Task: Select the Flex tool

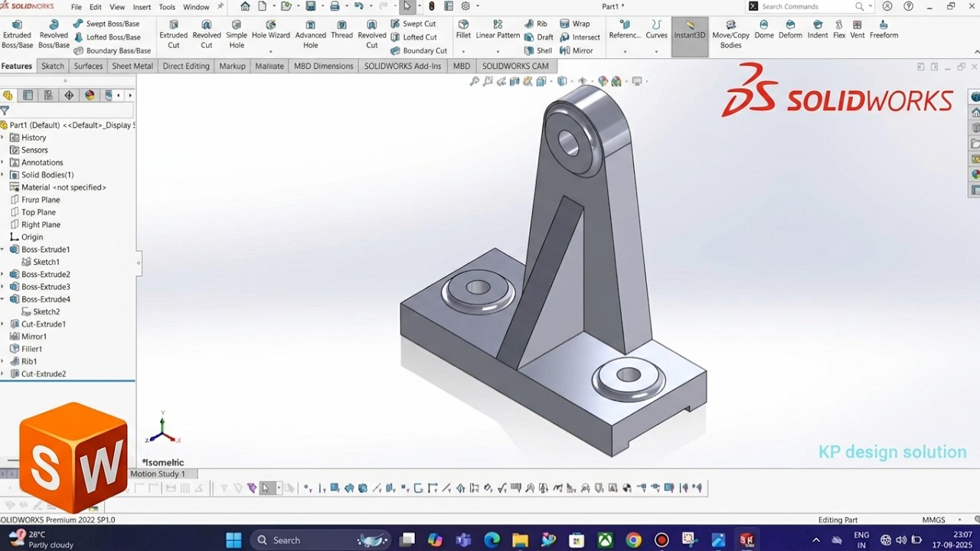Action: click(839, 30)
